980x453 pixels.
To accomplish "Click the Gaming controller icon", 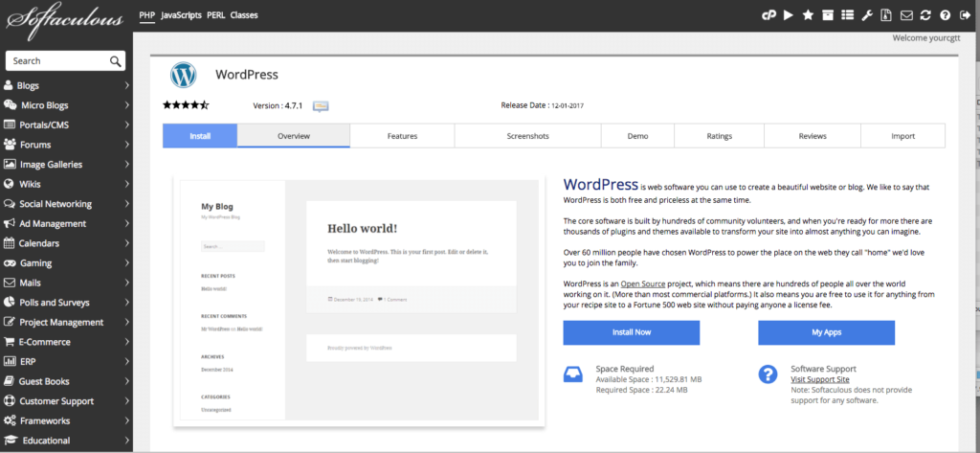I will [x=10, y=262].
